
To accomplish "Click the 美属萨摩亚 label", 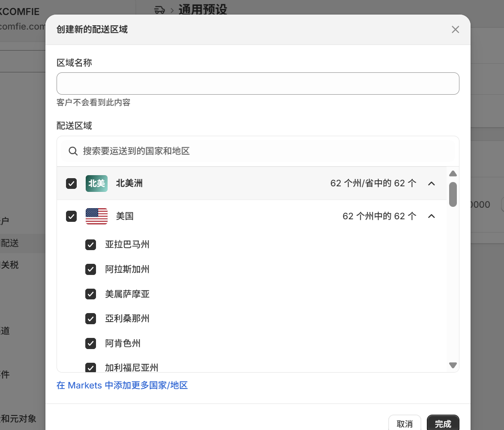I will pos(127,294).
